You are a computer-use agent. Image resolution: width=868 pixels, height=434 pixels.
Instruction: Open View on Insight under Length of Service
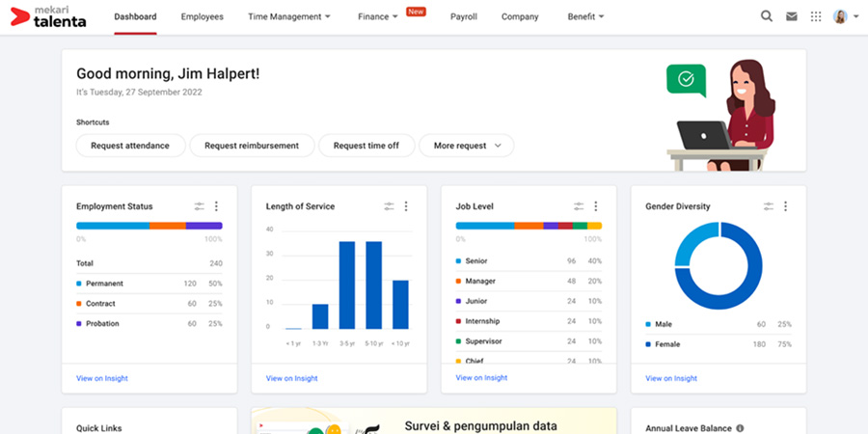(291, 379)
